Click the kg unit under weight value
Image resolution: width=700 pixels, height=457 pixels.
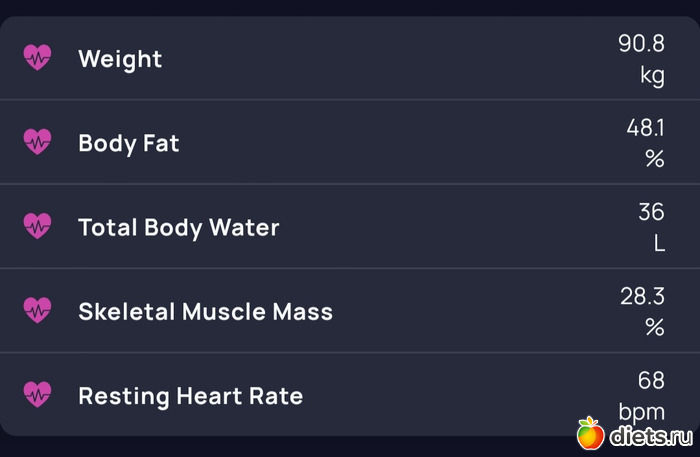[x=652, y=76]
